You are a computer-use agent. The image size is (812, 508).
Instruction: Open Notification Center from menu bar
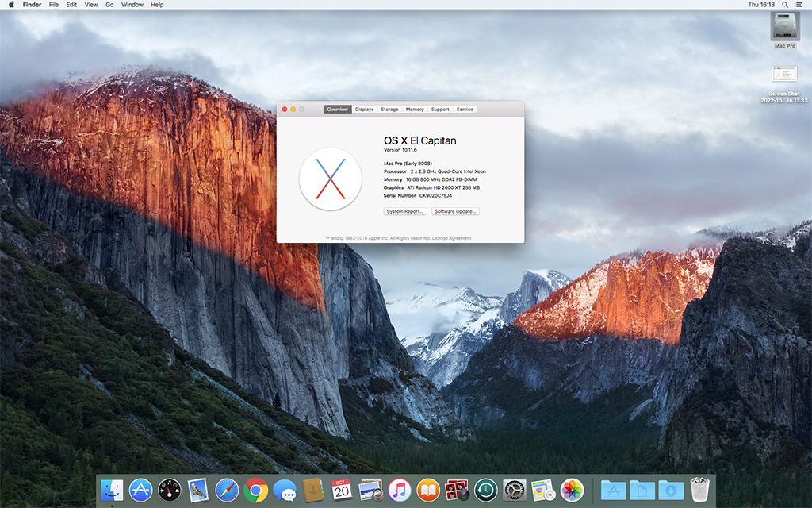click(800, 5)
